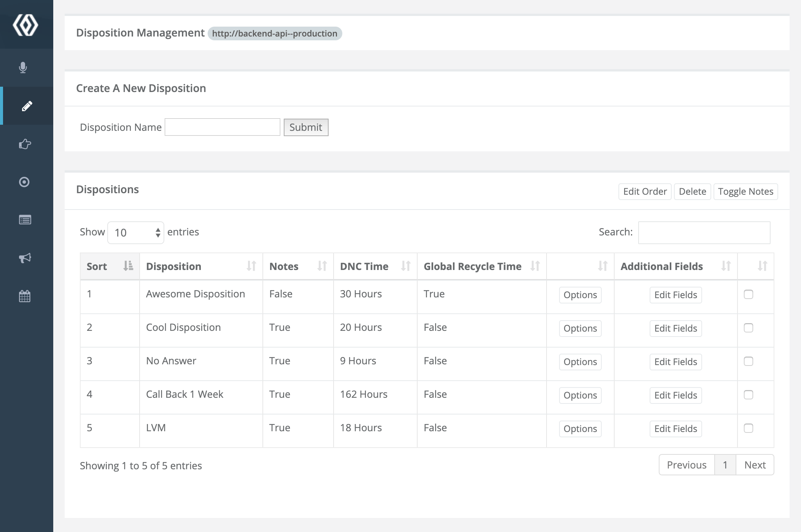This screenshot has height=532, width=801.
Task: Check the LVM row checkbox
Action: tap(749, 428)
